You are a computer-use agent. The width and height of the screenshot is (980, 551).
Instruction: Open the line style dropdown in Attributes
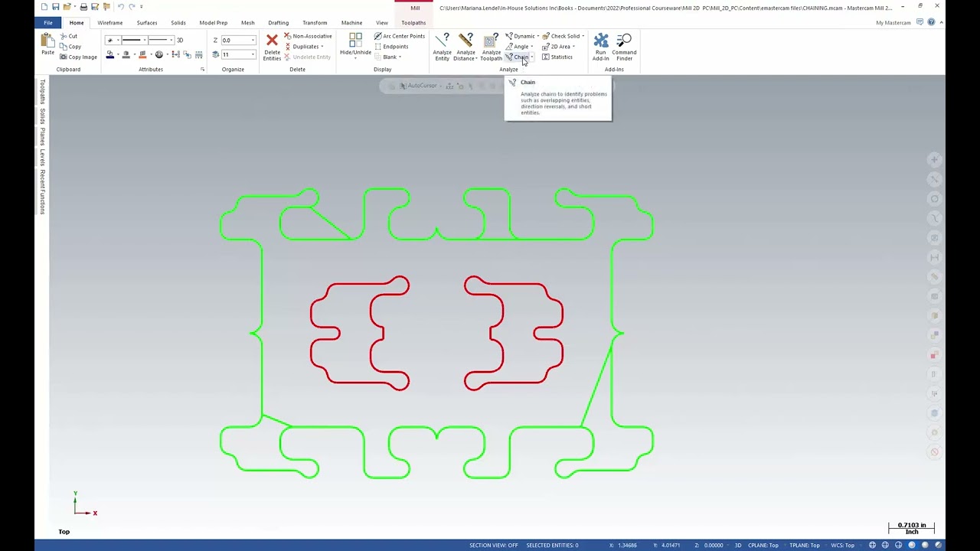145,40
